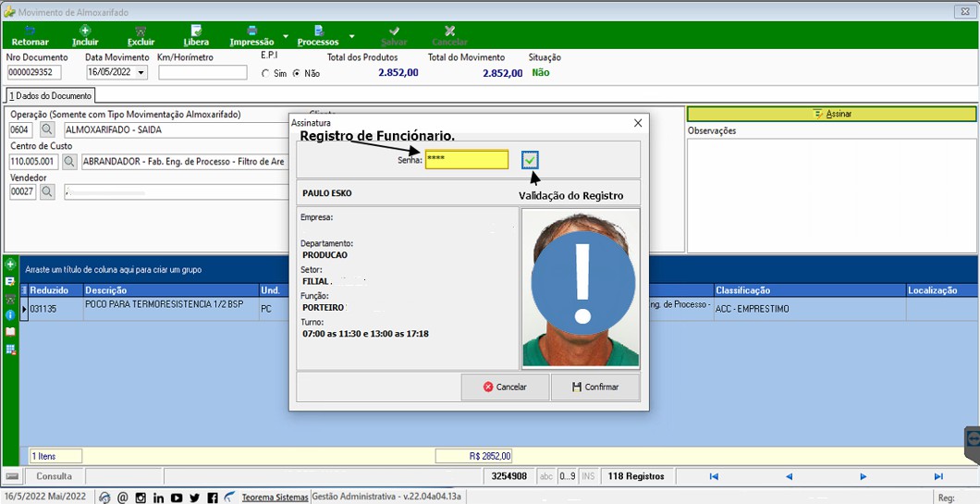Select E.P.I Não radio button

pyautogui.click(x=297, y=73)
